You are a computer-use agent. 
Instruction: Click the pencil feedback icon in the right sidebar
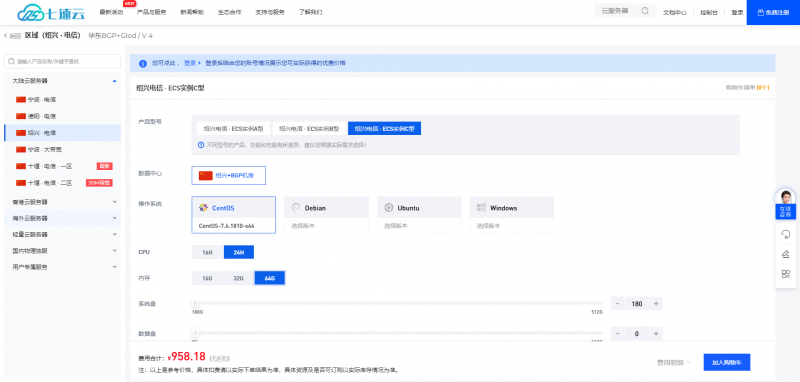click(x=785, y=254)
